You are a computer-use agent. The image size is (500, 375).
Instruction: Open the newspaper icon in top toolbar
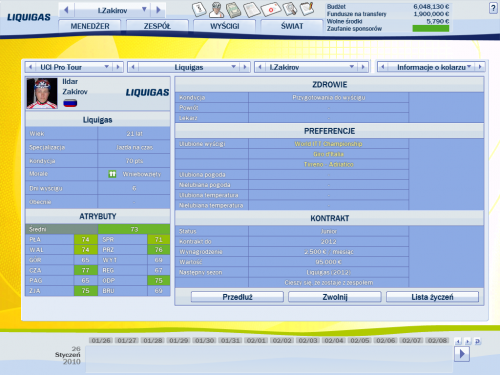[x=252, y=10]
